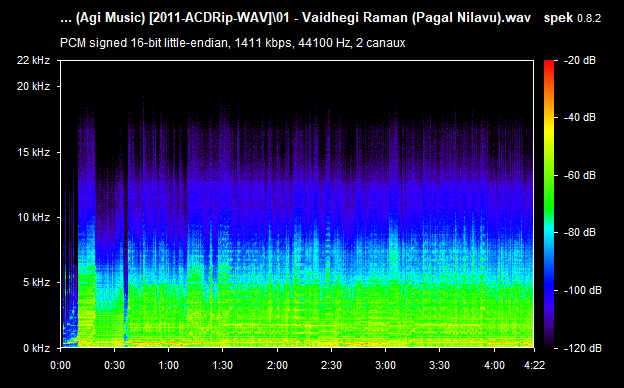Click the spek 0.8.2 logo text

(x=572, y=18)
